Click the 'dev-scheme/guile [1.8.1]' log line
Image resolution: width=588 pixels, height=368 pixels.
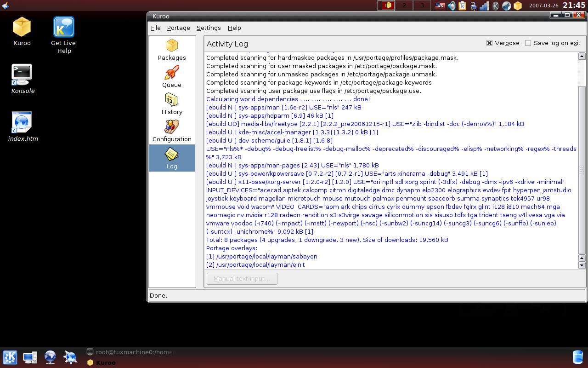coord(269,141)
